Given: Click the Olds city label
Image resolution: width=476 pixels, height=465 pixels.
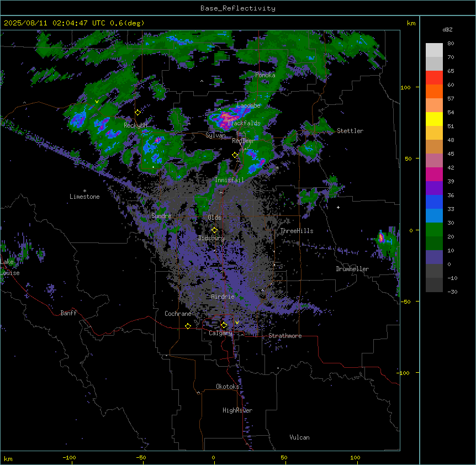Looking at the screenshot, I should coord(214,218).
